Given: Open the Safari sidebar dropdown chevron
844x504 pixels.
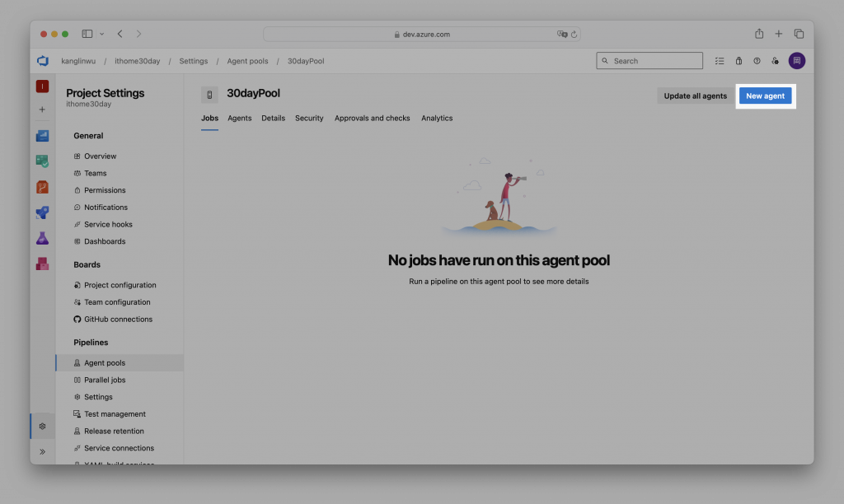Looking at the screenshot, I should coord(101,34).
